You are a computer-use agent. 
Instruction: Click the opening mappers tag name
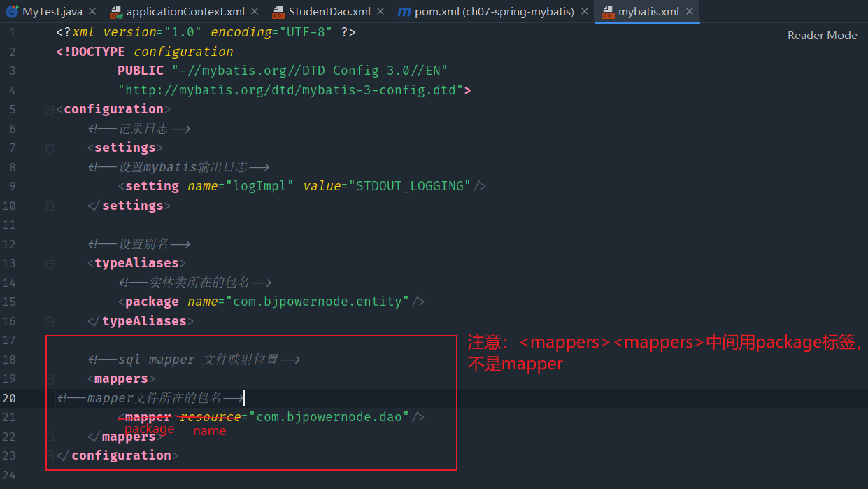pyautogui.click(x=122, y=378)
